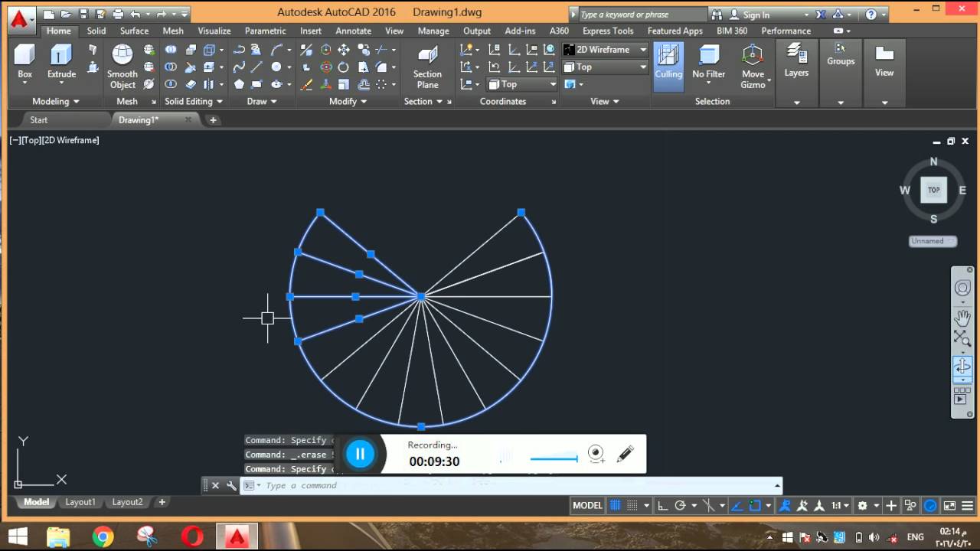The width and height of the screenshot is (980, 551).
Task: Click the Smooth Object mesh tool
Action: [122, 67]
